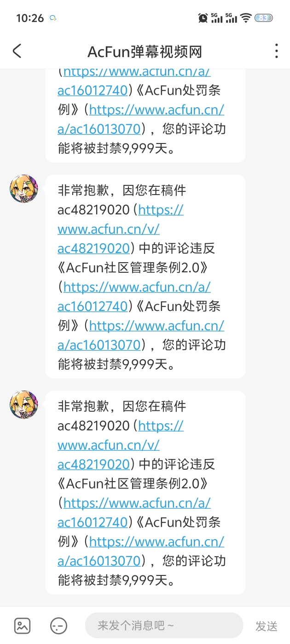This screenshot has width=290, height=644.
Task: Open ac48219020 video link in middle message
Action: pos(121,229)
